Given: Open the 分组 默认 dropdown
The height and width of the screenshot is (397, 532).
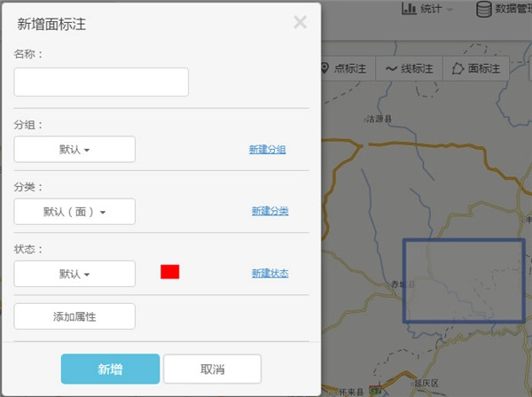Looking at the screenshot, I should point(74,149).
